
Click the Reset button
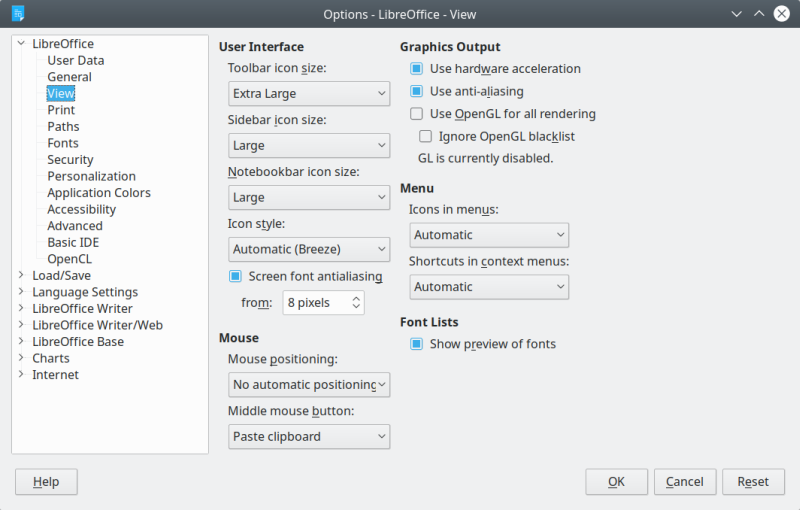(753, 482)
